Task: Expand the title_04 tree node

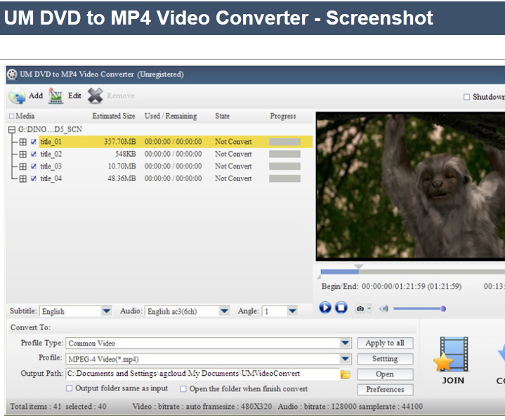Action: (x=23, y=178)
